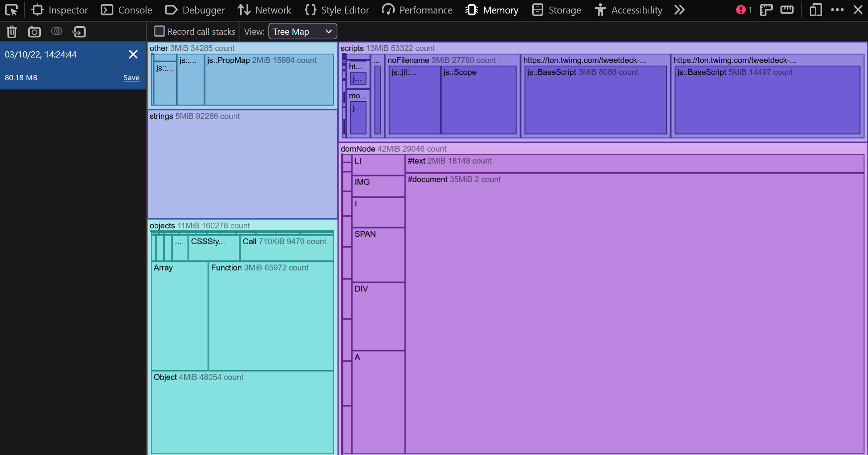This screenshot has width=868, height=455.
Task: Select the Style Editor panel icon
Action: tap(310, 10)
